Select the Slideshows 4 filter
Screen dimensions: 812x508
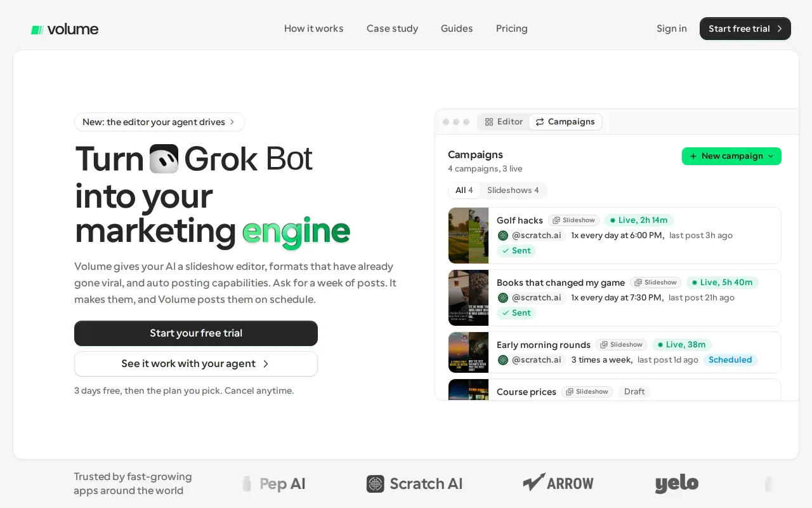point(513,190)
